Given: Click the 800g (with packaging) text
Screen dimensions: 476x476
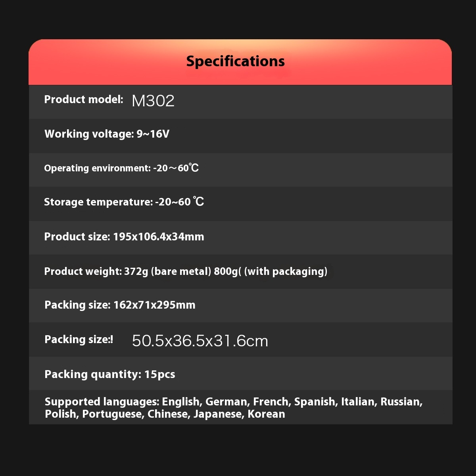Looking at the screenshot, I should pos(271,271).
